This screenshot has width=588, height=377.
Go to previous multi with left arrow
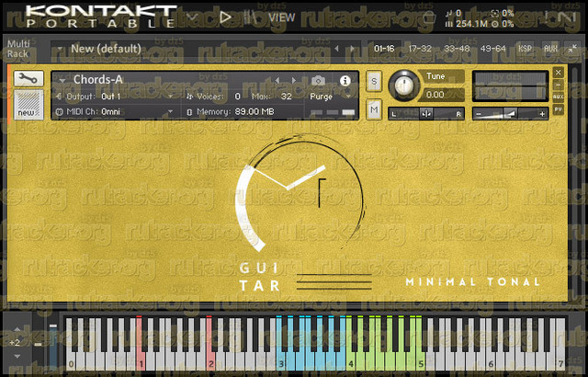(x=336, y=49)
